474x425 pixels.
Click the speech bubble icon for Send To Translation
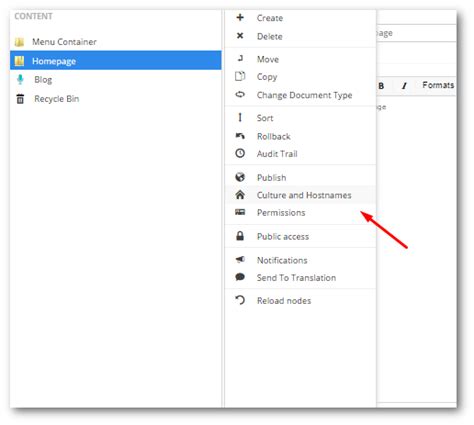click(240, 277)
